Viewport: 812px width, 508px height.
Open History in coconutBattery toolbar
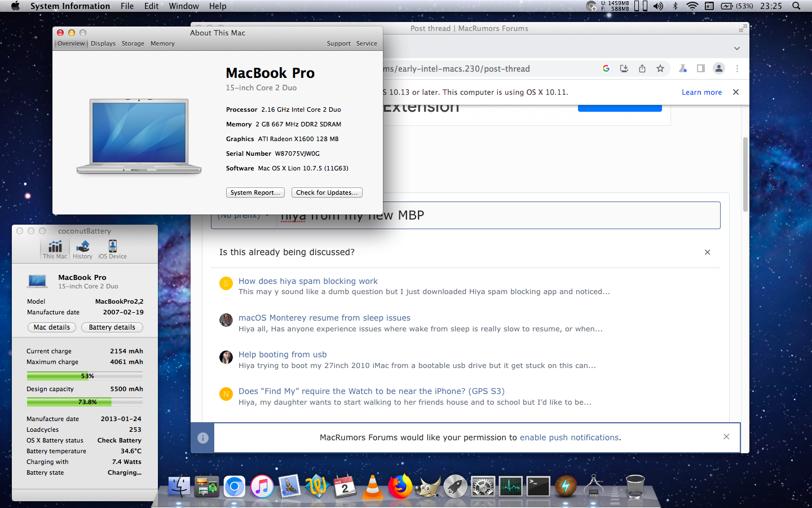(82, 249)
